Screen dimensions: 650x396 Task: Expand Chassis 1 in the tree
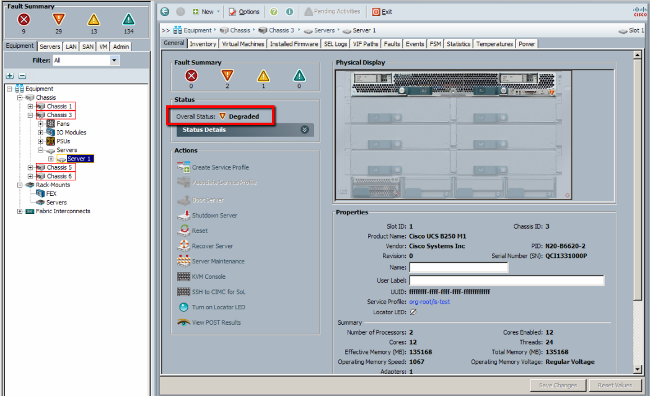pyautogui.click(x=30, y=106)
